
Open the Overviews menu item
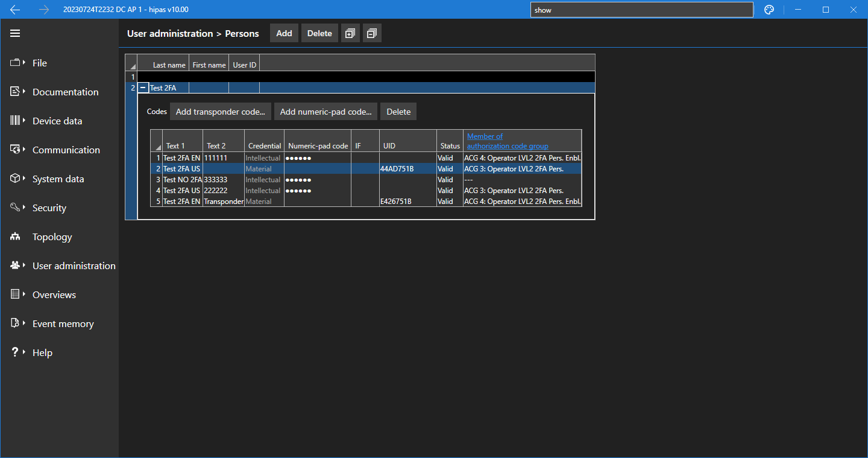click(x=54, y=294)
